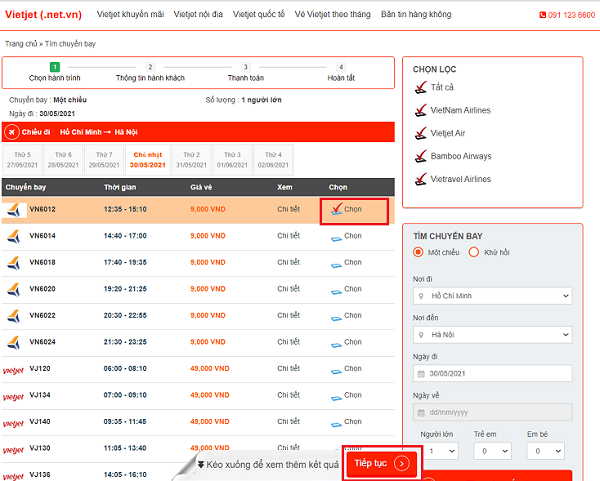Click the ticket icon for VN6020 Chọn

click(336, 292)
